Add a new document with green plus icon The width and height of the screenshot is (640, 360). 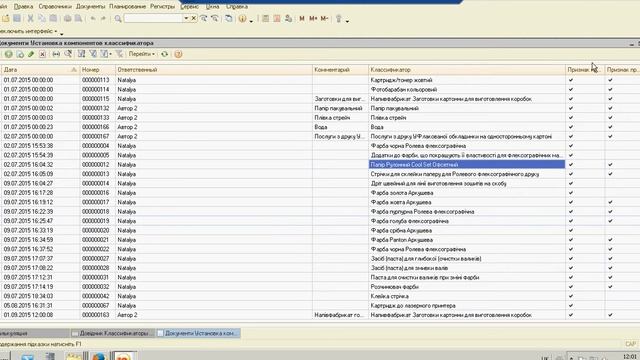click(x=8, y=54)
